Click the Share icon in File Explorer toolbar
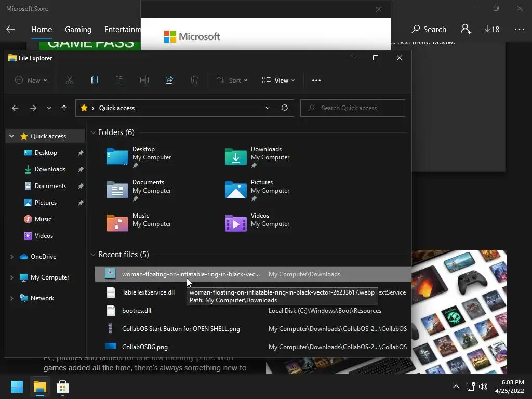Screen dimensions: 532x399 click(169, 81)
